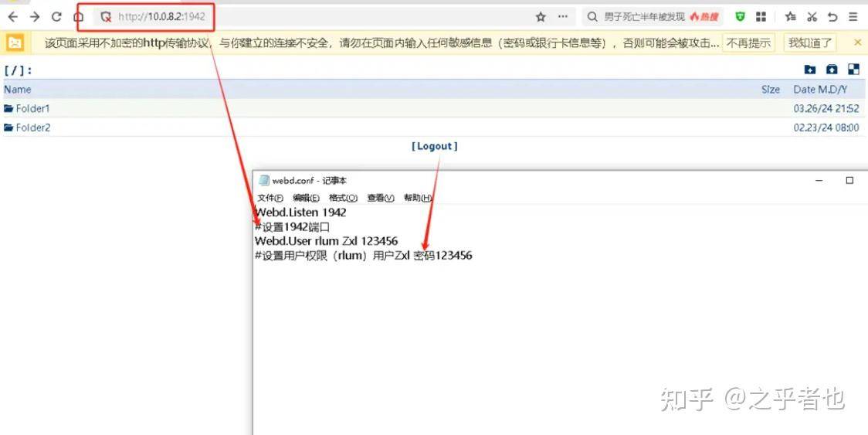Viewport: 868px width, 435px height.
Task: Open the Folder1 link
Action: (32, 109)
